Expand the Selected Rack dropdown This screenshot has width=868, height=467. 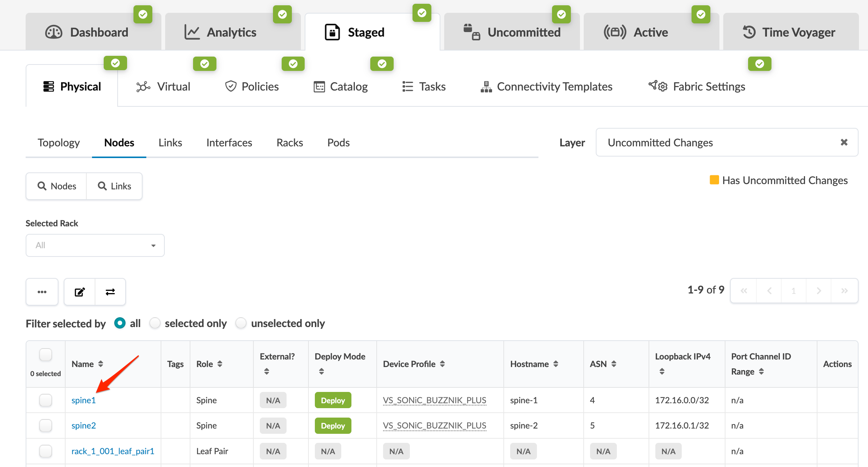(95, 245)
